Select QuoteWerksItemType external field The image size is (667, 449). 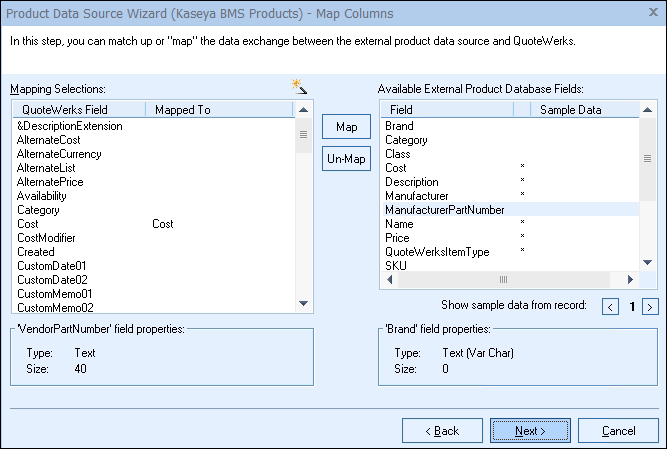pos(437,252)
